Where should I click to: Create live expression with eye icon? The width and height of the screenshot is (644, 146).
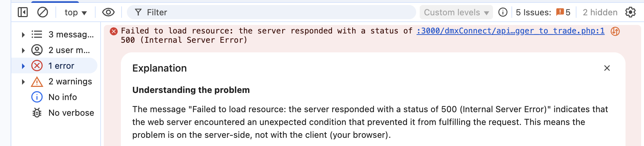coord(108,12)
